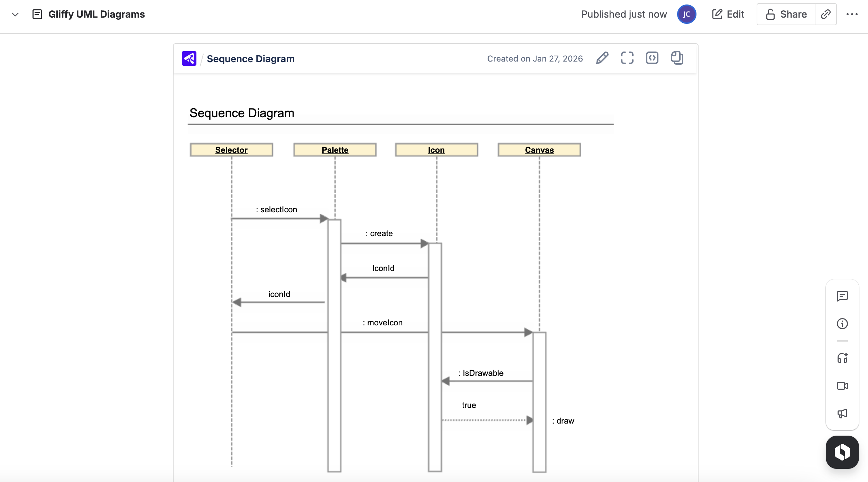Open the announcements megaphone icon
Screen dimensions: 868x482
tap(842, 414)
